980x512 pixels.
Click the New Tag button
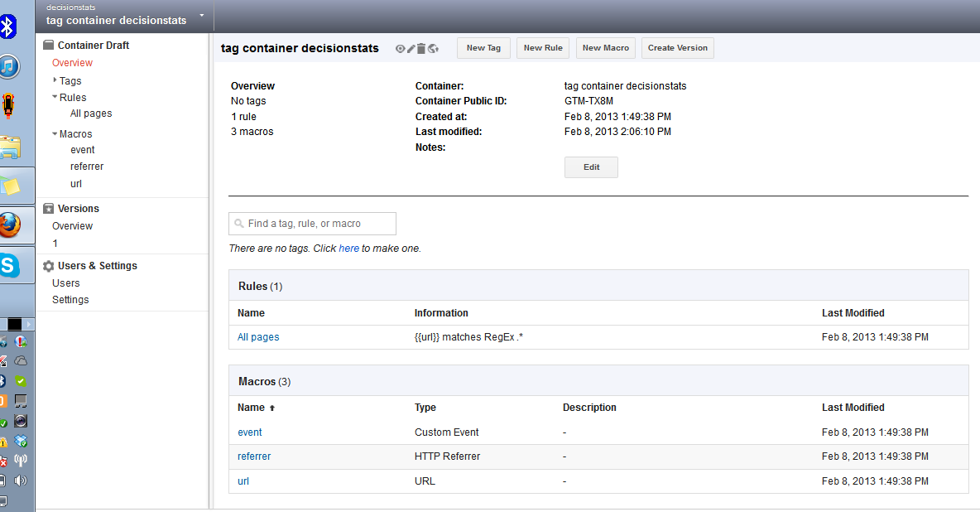[483, 48]
